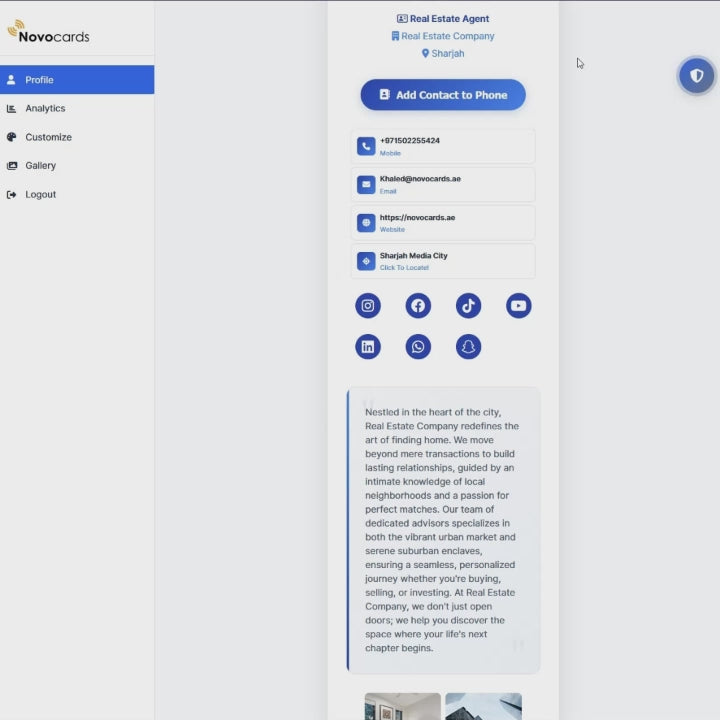
Task: Open the Snapchat social icon
Action: point(468,347)
